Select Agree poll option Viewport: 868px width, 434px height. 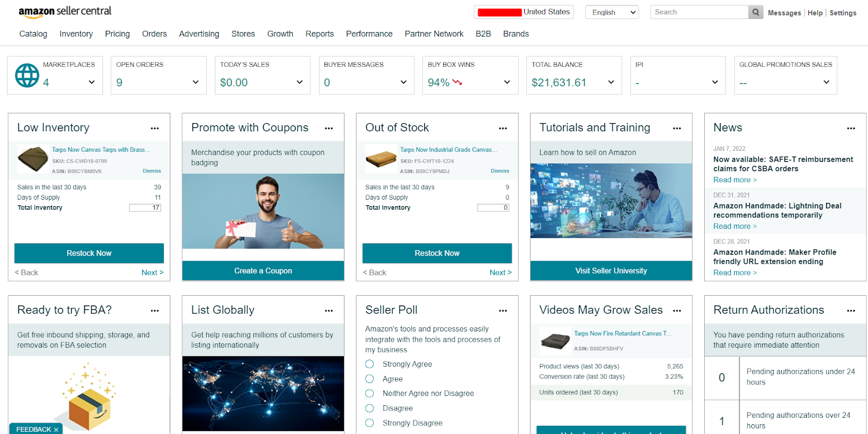(369, 379)
